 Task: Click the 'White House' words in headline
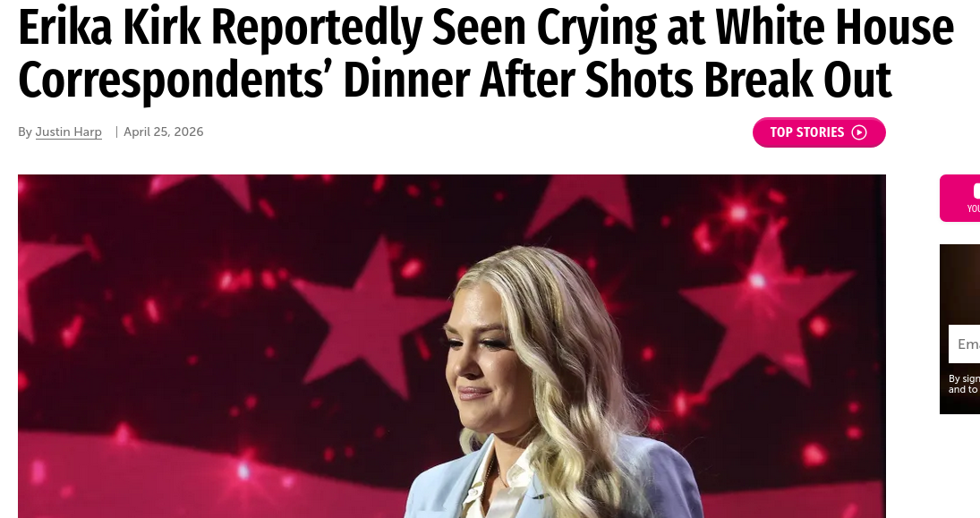(835, 28)
